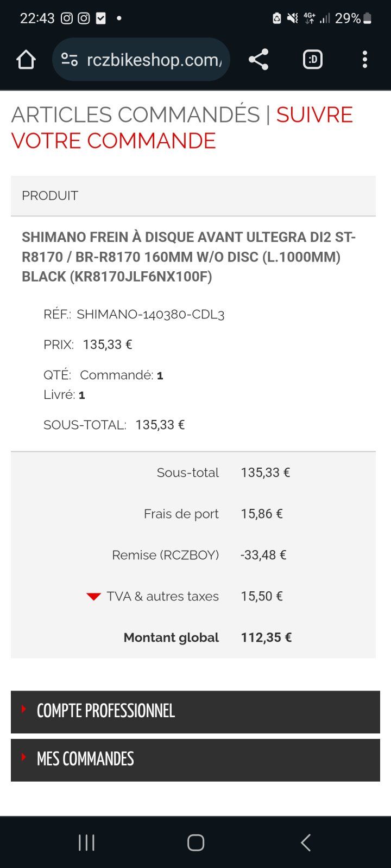Screen dimensions: 391x868
Task: Tap the battery percentage in status bar
Action: coord(348,18)
